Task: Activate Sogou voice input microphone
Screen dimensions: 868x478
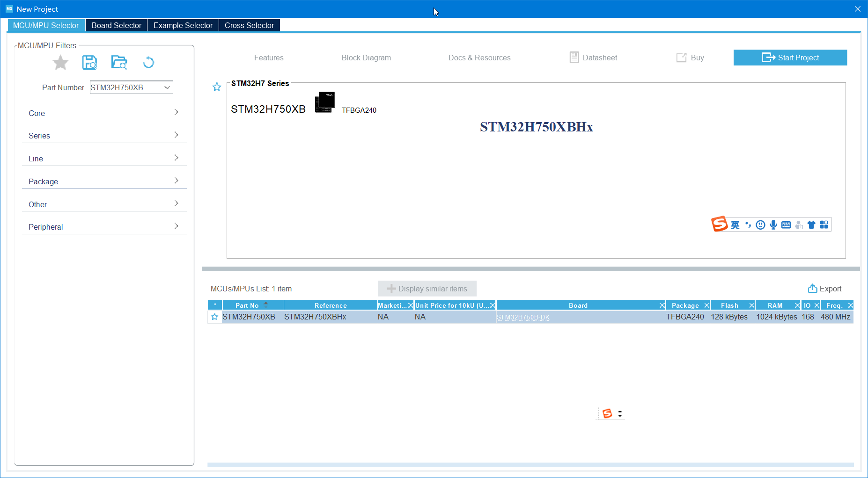Action: (773, 225)
